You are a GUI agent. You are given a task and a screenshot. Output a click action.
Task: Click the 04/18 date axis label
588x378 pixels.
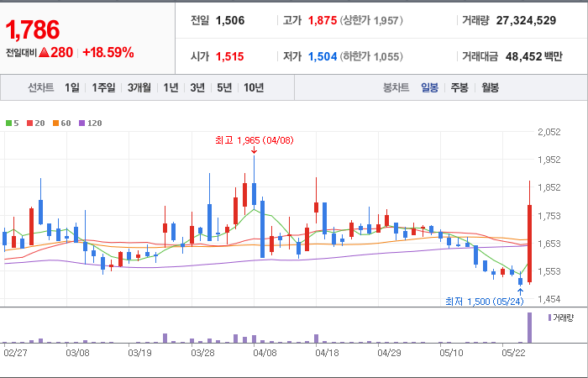327,354
